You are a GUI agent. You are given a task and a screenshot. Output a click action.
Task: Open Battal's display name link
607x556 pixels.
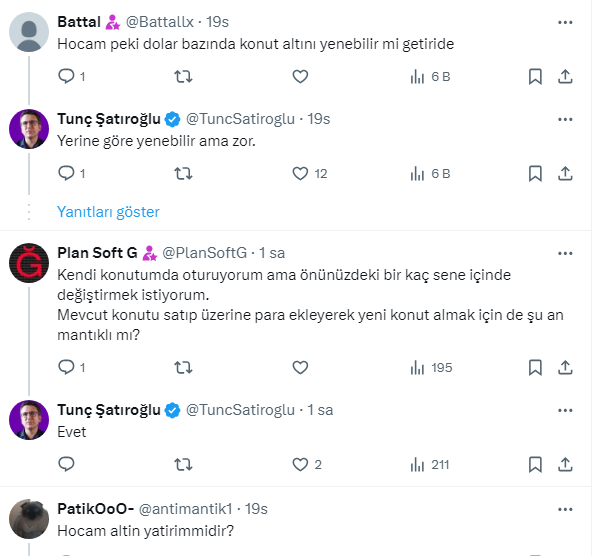[x=79, y=22]
